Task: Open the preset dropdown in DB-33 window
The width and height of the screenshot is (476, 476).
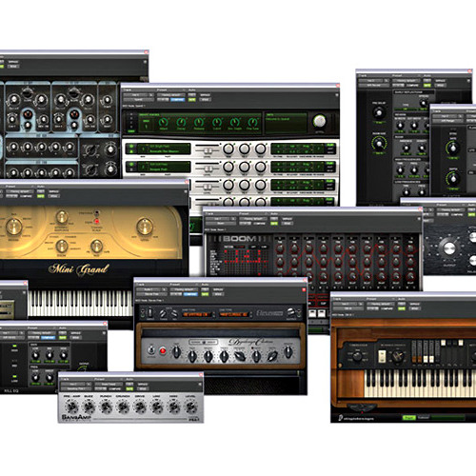Action: pyautogui.click(x=381, y=304)
